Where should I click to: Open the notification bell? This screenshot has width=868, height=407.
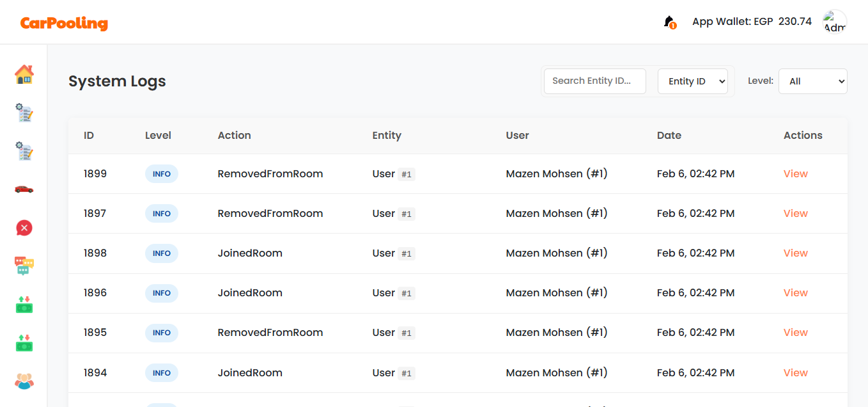pyautogui.click(x=669, y=22)
